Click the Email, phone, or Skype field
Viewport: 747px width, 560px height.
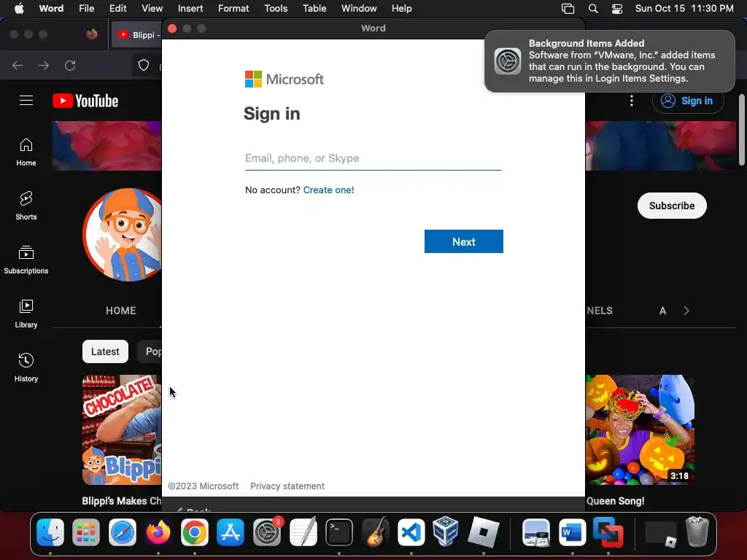pyautogui.click(x=373, y=158)
